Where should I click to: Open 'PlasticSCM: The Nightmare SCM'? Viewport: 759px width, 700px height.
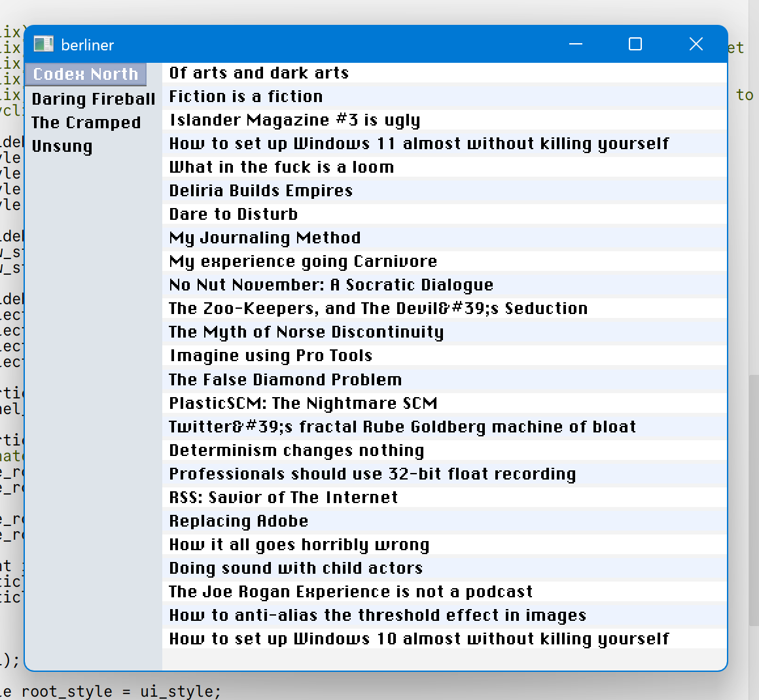tap(303, 403)
